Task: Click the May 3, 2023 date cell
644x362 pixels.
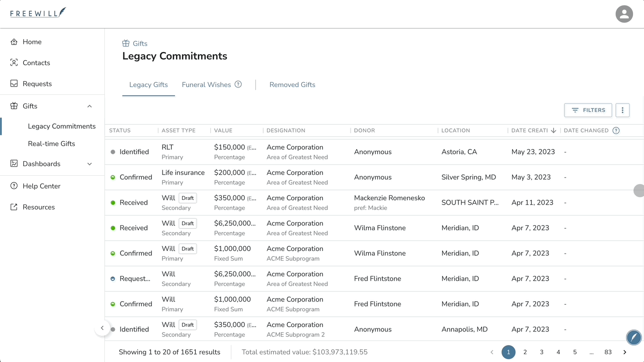Action: (x=531, y=177)
